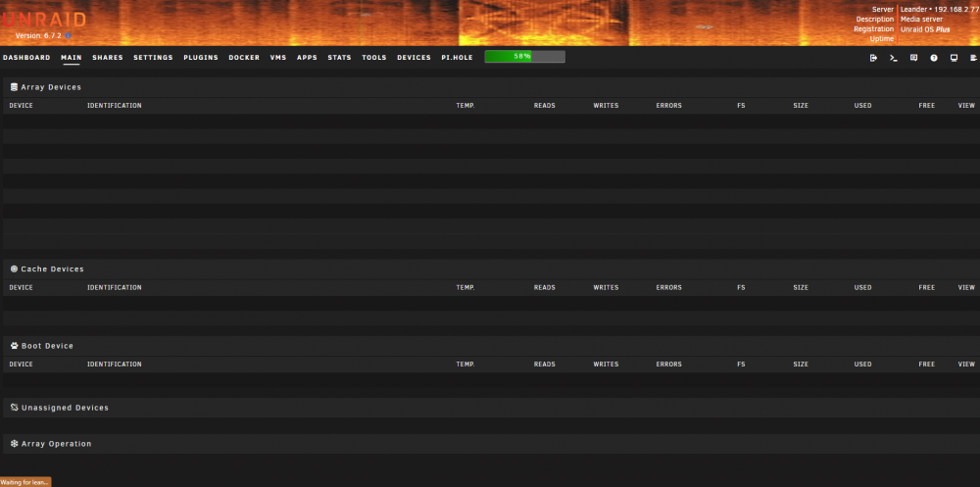Open the Tools tab

tap(373, 58)
